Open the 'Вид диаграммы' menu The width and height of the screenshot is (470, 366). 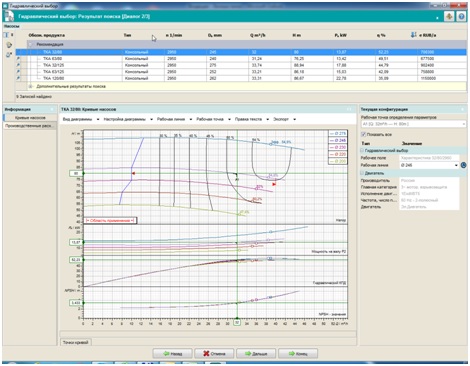tap(81, 119)
